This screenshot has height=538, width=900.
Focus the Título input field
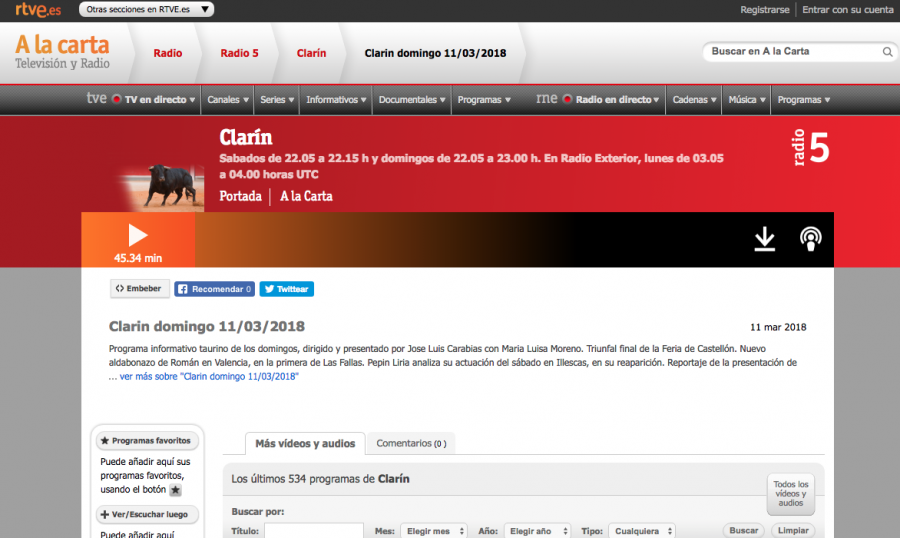point(314,531)
